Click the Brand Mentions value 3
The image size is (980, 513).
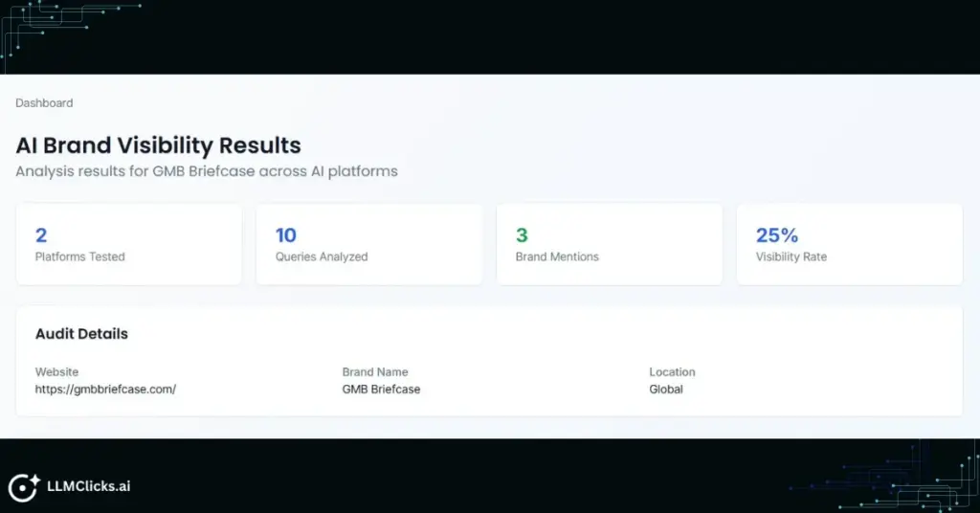[522, 234]
